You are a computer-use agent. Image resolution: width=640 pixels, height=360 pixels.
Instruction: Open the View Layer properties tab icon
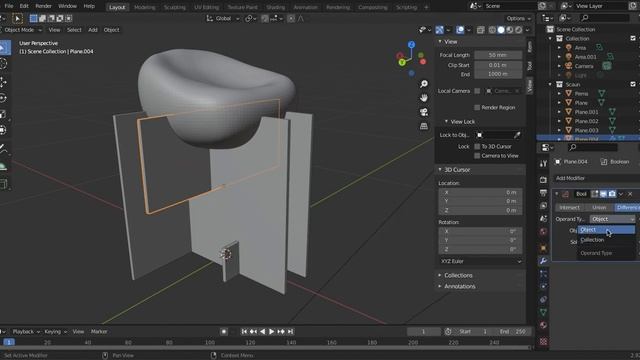[543, 206]
